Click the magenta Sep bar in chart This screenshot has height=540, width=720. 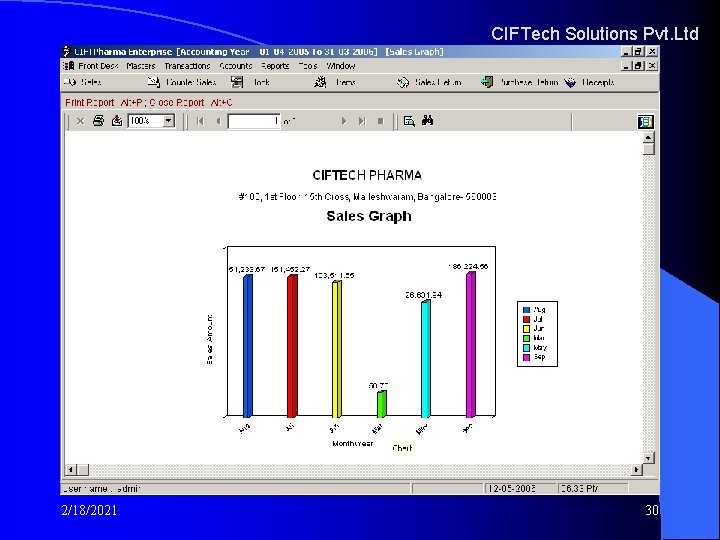click(x=471, y=344)
